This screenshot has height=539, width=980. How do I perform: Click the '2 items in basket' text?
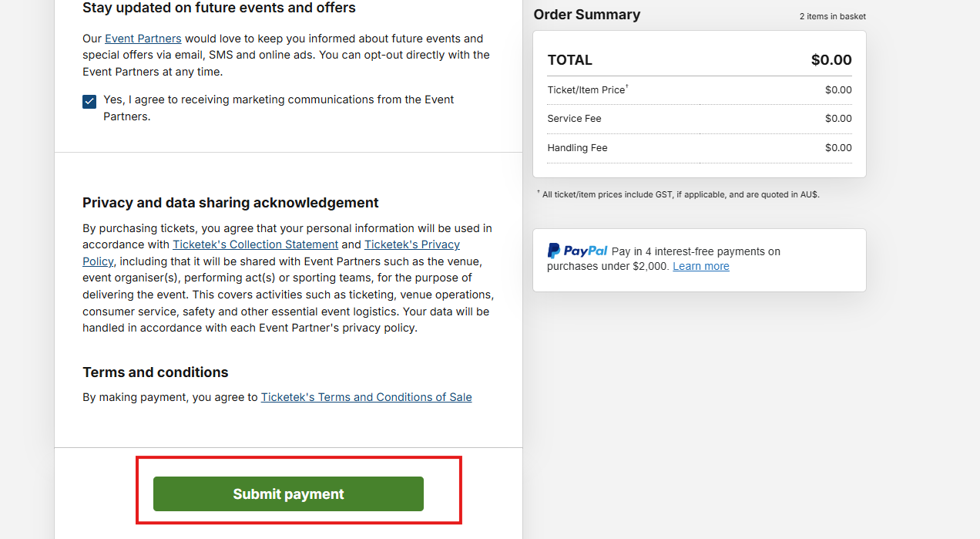(832, 16)
